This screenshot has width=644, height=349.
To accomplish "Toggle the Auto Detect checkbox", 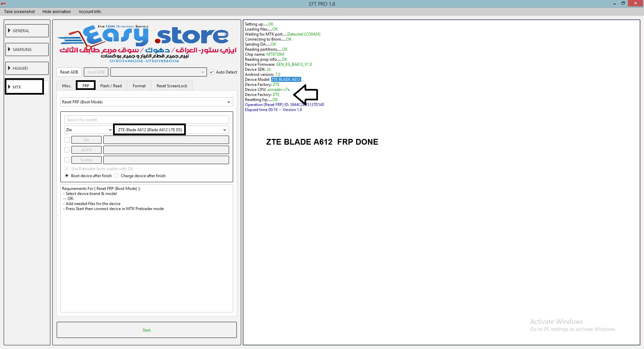I will coord(212,72).
